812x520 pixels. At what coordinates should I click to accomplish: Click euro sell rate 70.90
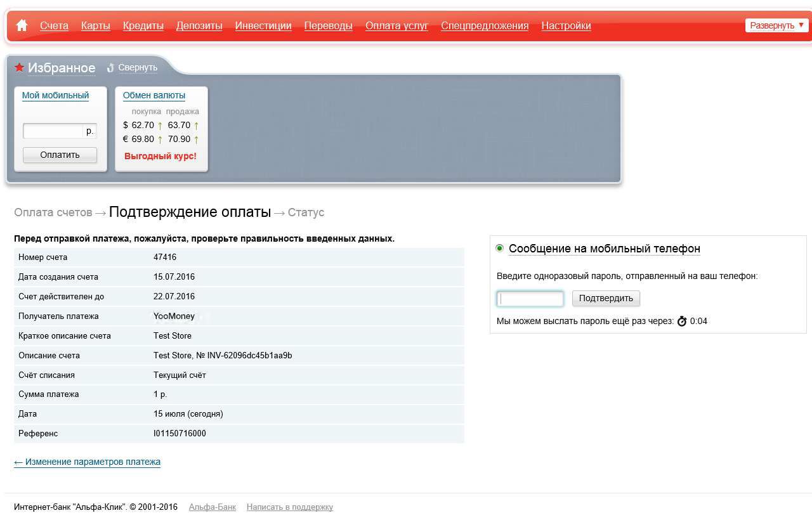pos(180,140)
